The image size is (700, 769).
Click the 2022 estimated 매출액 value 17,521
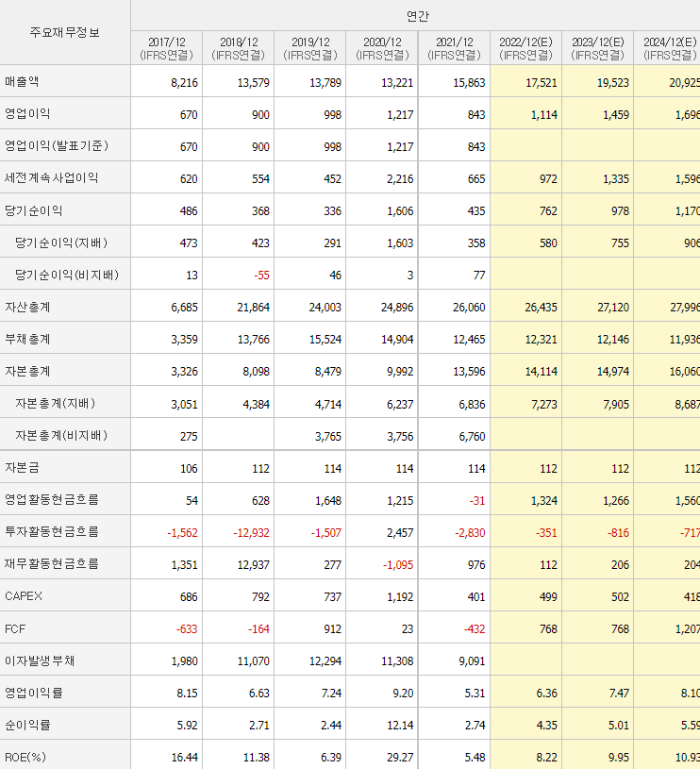542,83
